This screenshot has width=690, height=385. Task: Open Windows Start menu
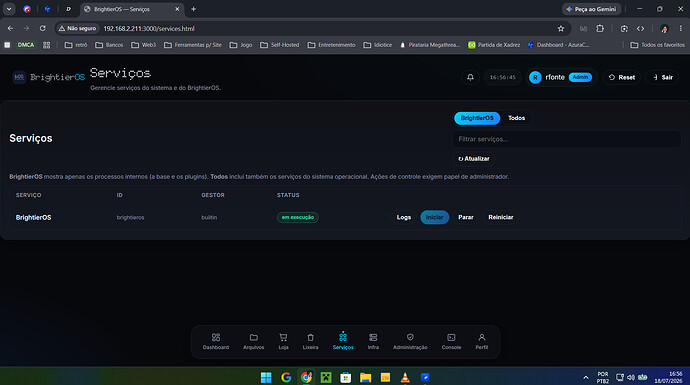click(x=266, y=378)
